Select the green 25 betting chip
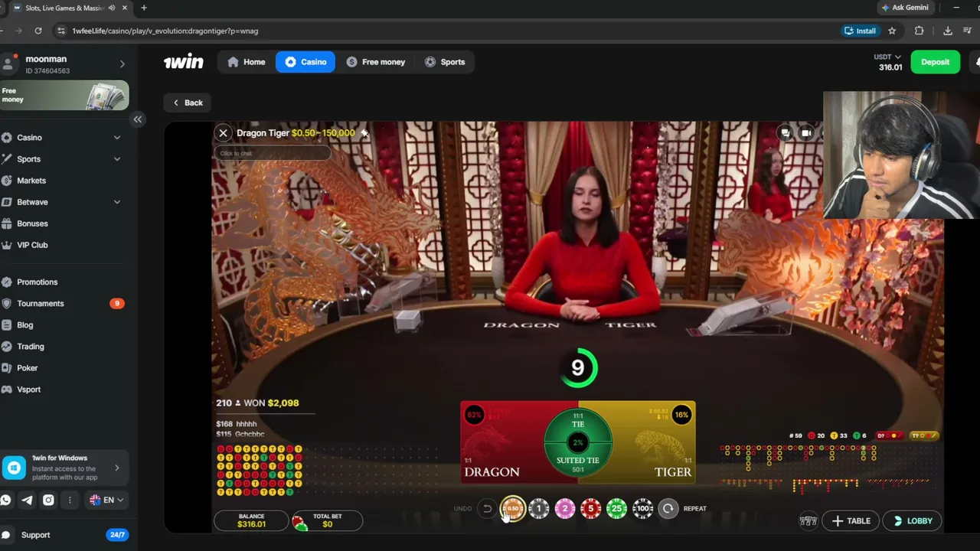This screenshot has height=551, width=980. click(x=617, y=509)
